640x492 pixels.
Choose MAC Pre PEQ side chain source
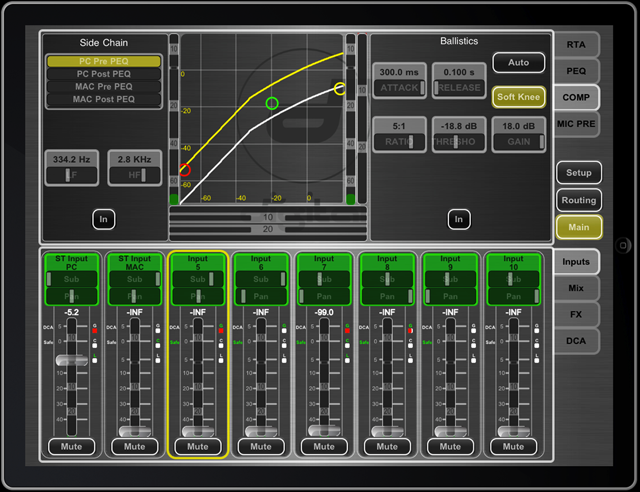pos(104,87)
